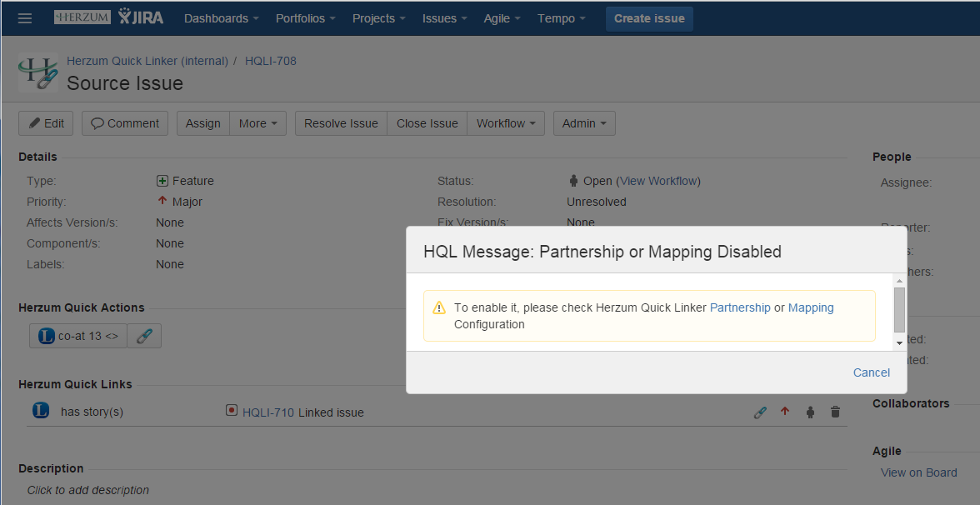
Task: Open the More actions dropdown
Action: 258,123
